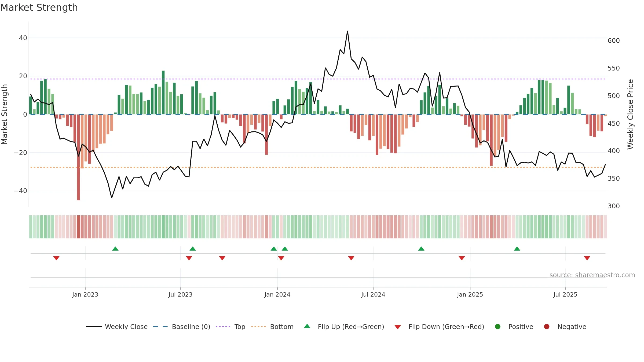Click the red Flip Down triangle in legend

[x=398, y=327]
